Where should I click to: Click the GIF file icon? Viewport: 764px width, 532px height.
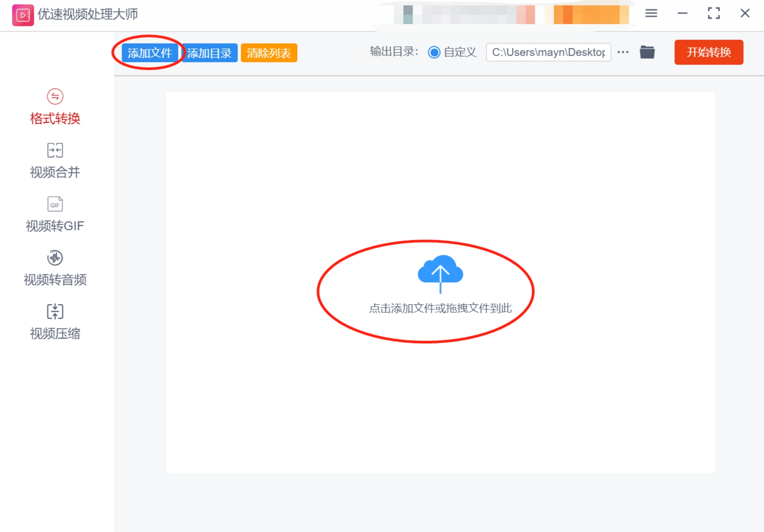pyautogui.click(x=55, y=204)
